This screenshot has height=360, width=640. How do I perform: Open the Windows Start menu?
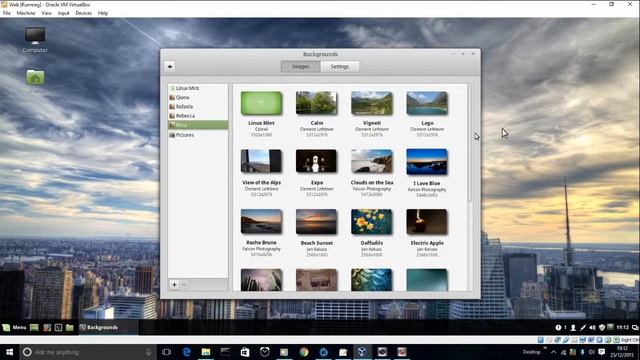coord(9,352)
